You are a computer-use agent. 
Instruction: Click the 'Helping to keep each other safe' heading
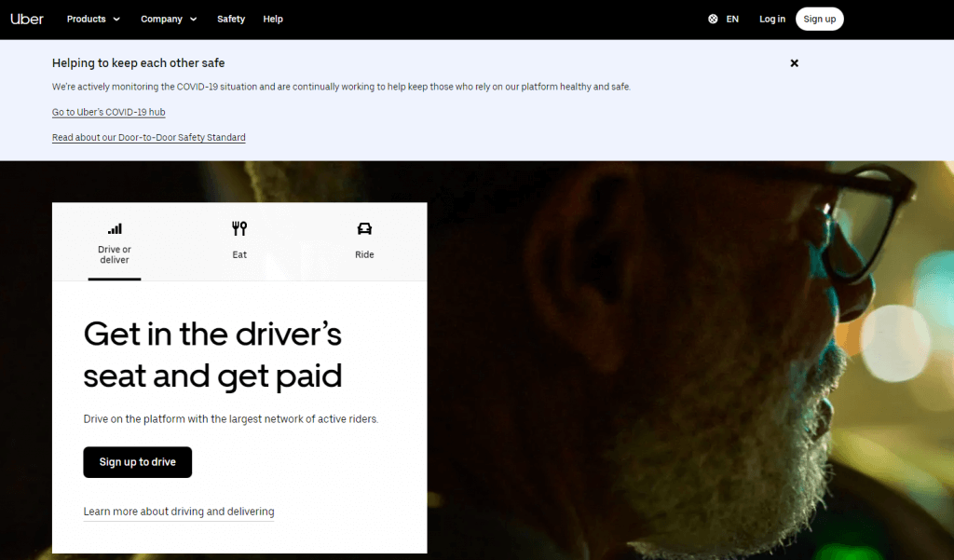point(138,63)
